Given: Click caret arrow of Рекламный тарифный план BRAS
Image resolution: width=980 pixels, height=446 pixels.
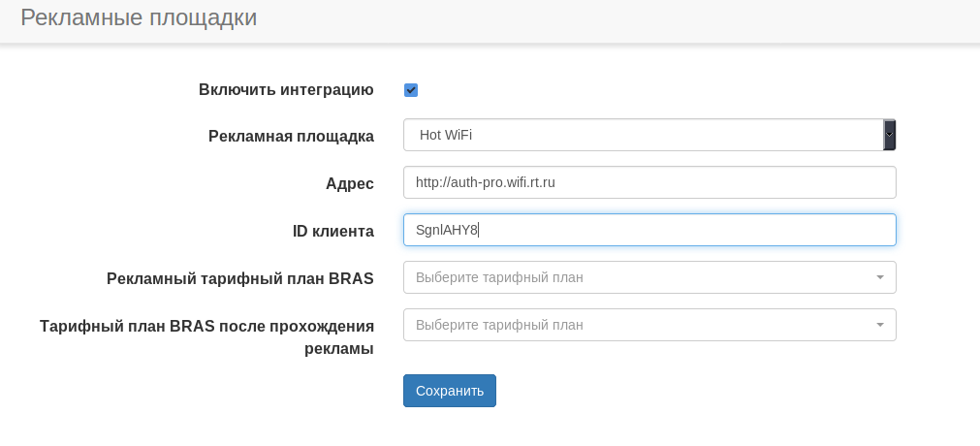Looking at the screenshot, I should (x=880, y=277).
